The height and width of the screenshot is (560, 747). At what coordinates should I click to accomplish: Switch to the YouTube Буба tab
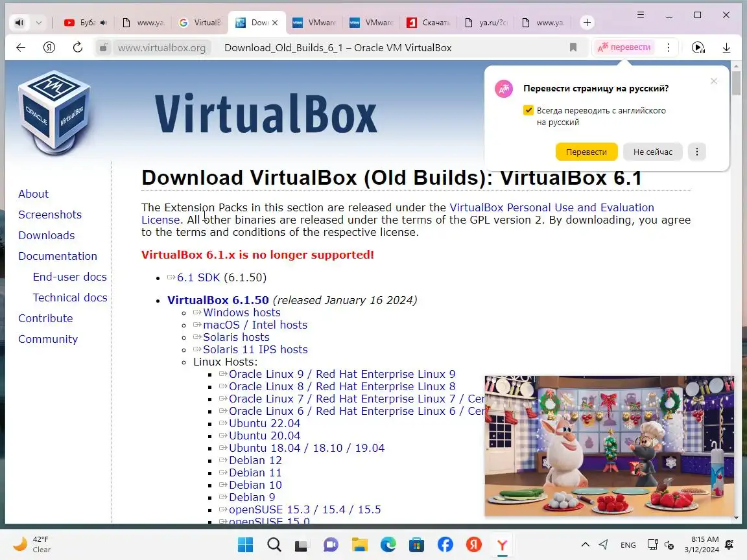pos(86,23)
